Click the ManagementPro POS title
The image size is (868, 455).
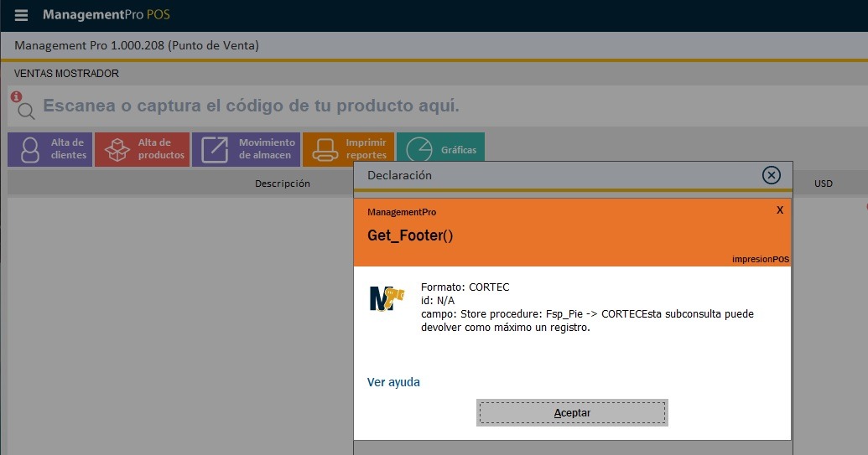click(107, 15)
